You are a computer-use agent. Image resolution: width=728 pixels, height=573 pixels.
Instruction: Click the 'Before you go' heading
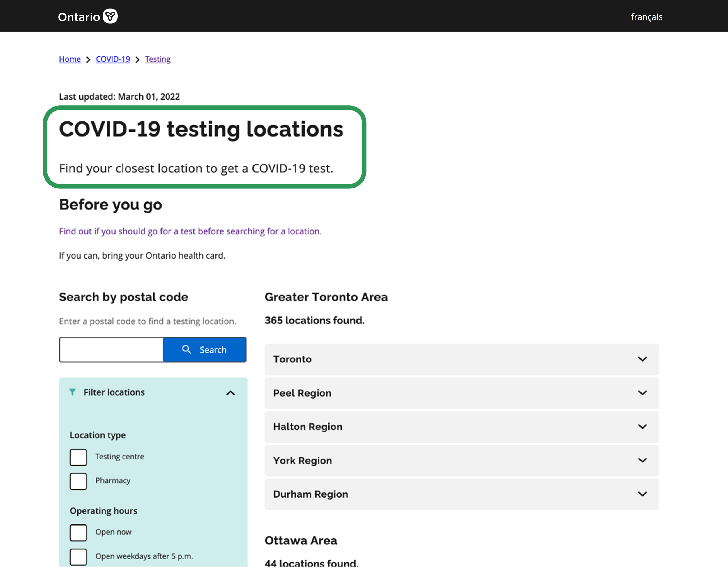(110, 204)
